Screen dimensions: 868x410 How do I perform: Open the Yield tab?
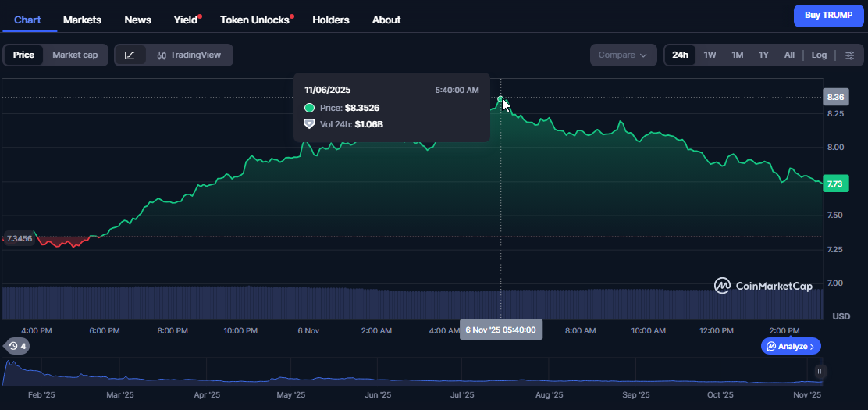click(185, 20)
